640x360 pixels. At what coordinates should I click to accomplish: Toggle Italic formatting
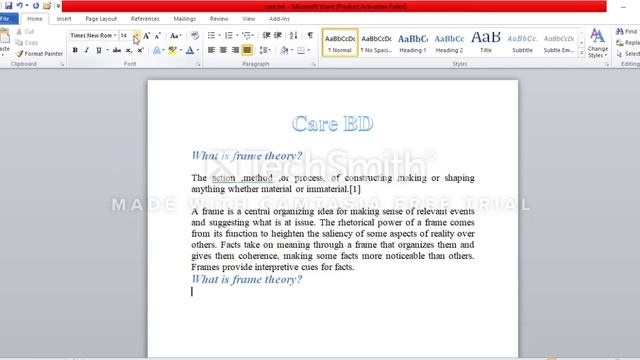pyautogui.click(x=87, y=50)
